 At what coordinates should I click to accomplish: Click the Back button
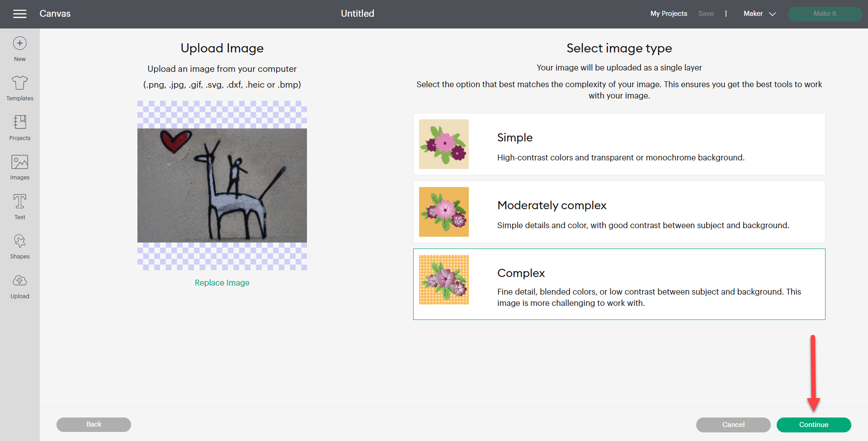(94, 424)
